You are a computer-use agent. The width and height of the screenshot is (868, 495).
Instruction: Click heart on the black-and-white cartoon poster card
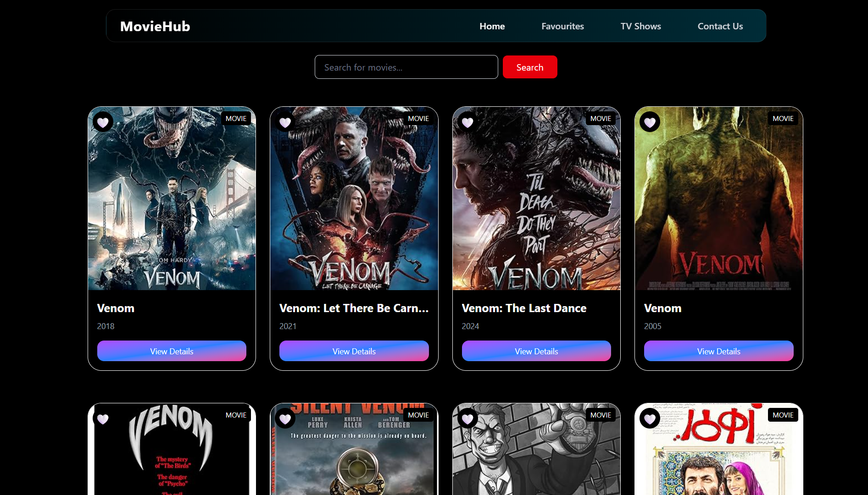(x=467, y=418)
